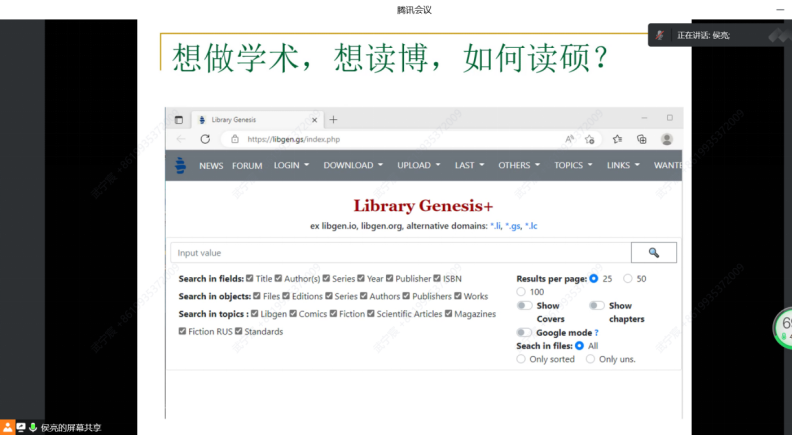Toggle the Year field checkbox
The width and height of the screenshot is (793, 436).
[361, 278]
